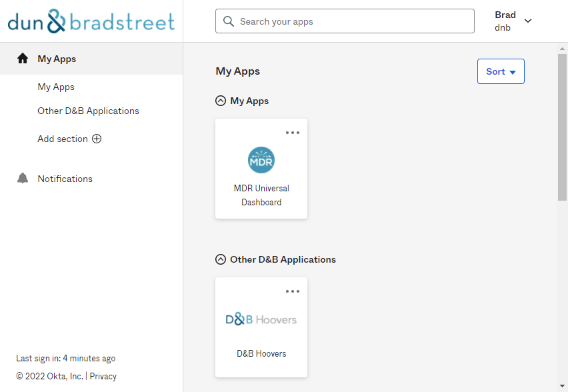Screen dimensions: 568x392
Task: Click the vertical scrollbar thumb
Action: tap(562, 127)
